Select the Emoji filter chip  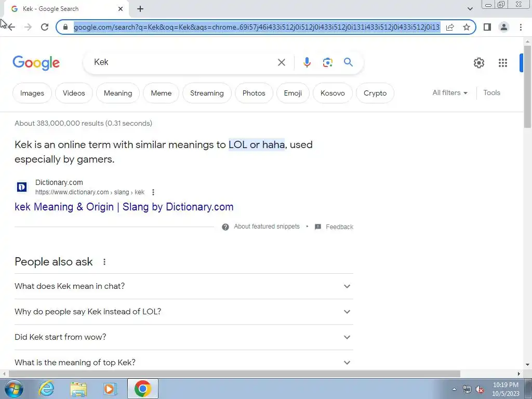[x=293, y=93]
